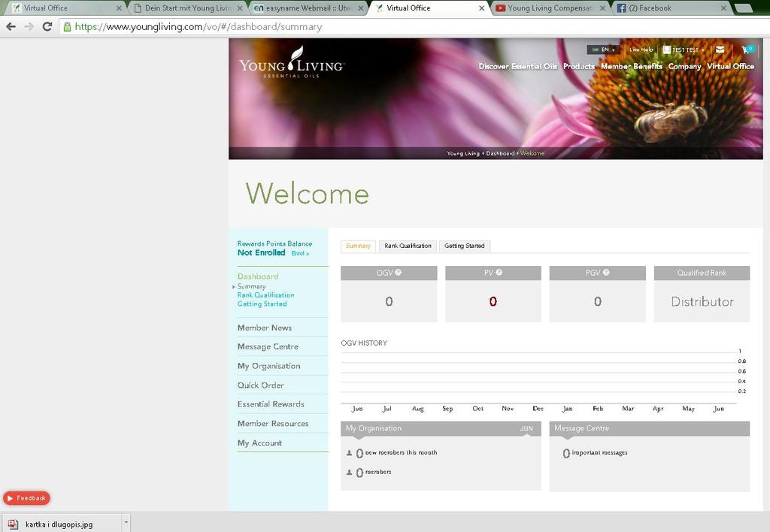The height and width of the screenshot is (532, 770).
Task: Close the easyname Webmail tab
Action: (x=360, y=8)
